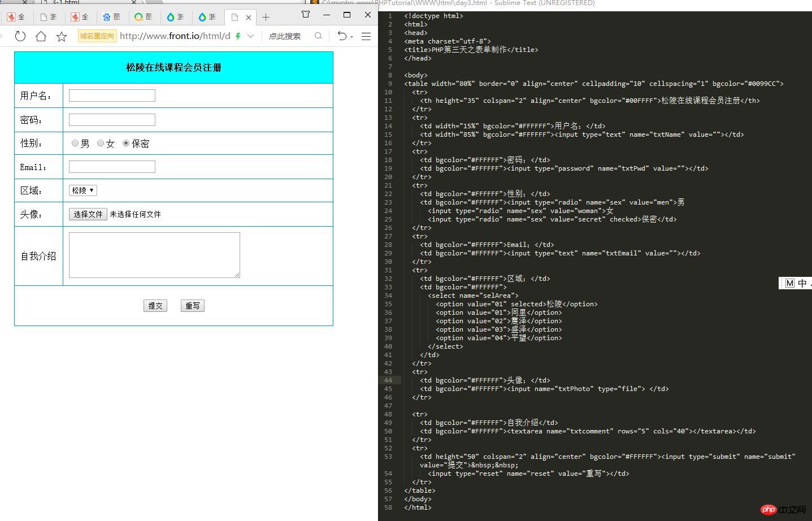Focus the 用户名 text field
The image size is (812, 521).
[112, 95]
